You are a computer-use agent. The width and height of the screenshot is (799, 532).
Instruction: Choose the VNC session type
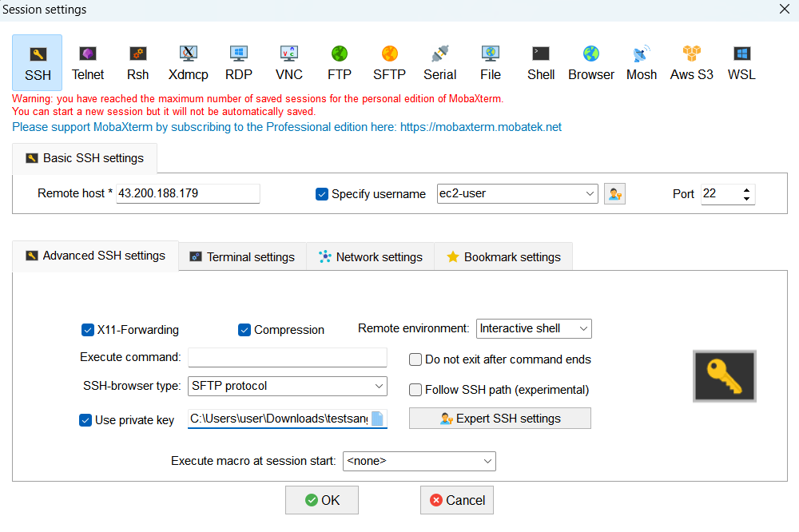(x=289, y=62)
